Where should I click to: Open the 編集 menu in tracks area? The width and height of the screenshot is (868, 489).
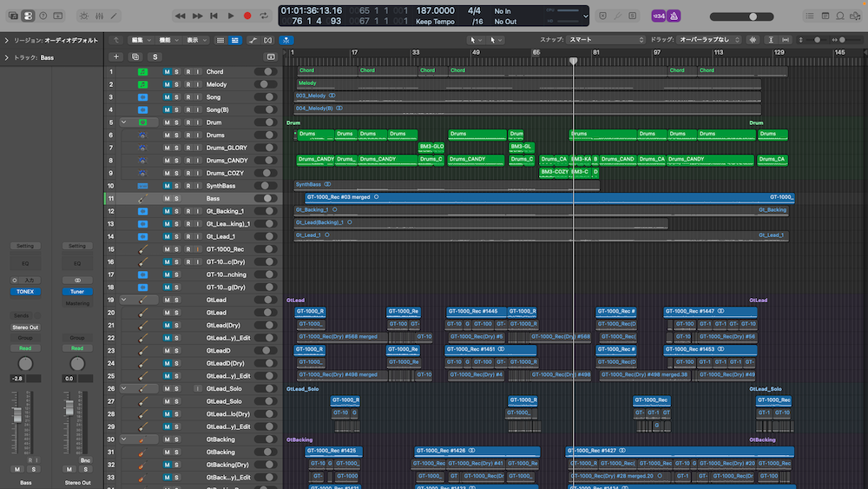tap(141, 40)
